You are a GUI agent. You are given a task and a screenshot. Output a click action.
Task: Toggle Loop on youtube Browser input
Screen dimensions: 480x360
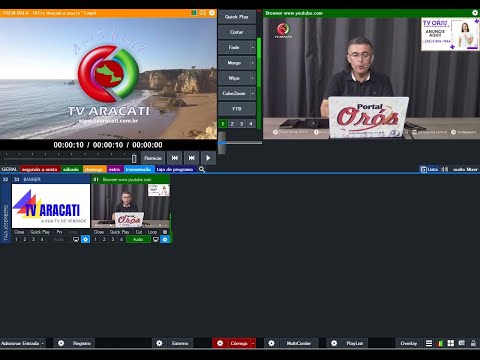pos(152,232)
